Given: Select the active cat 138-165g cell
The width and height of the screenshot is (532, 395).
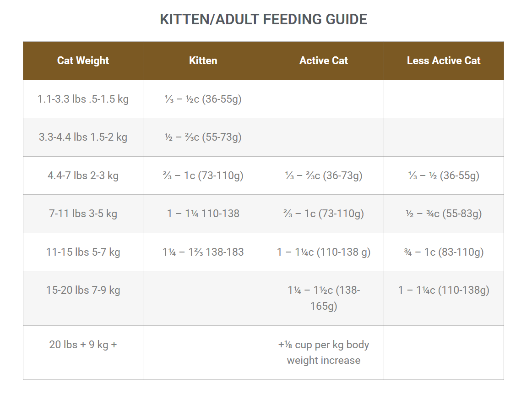Looking at the screenshot, I should coord(323,298).
